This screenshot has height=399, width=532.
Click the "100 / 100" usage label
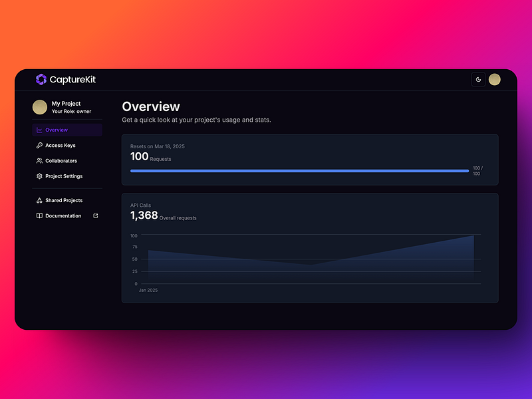[x=477, y=171]
